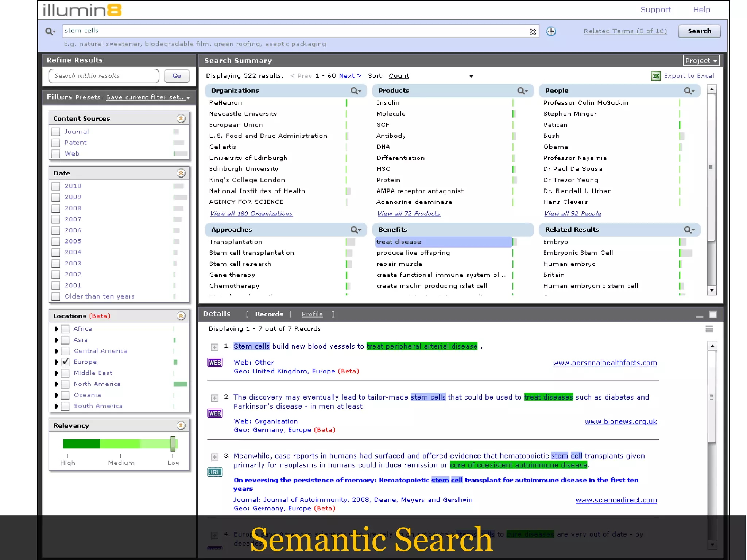Viewport: 747px width, 560px height.
Task: Collapse the Locations filter section
Action: pos(181,316)
